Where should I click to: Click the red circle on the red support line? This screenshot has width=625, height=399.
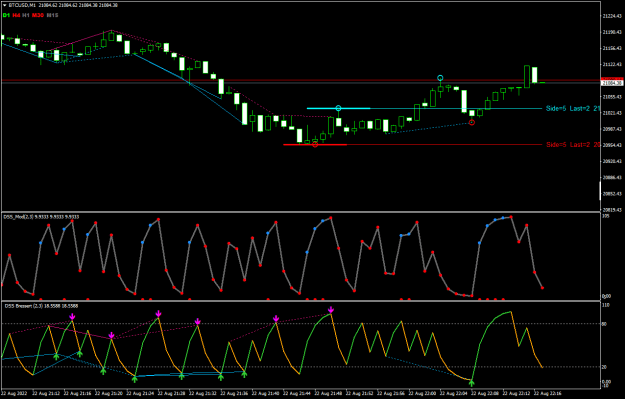pos(315,144)
